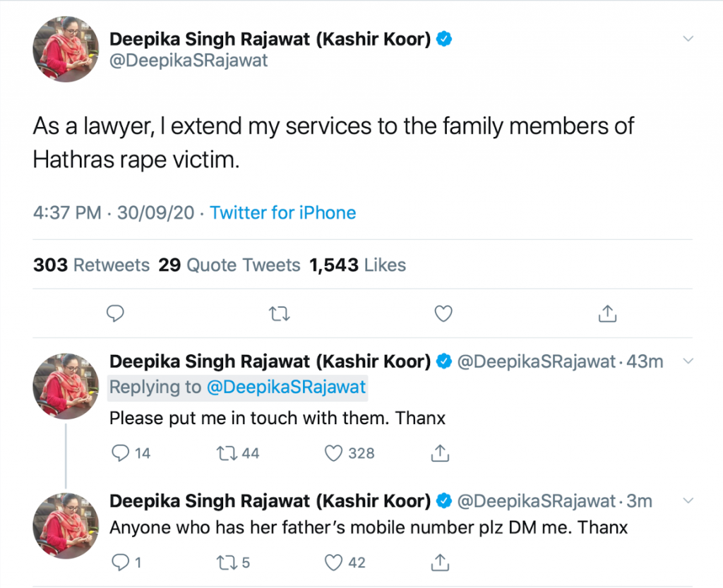Like the main tweet with heart icon
The image size is (723, 588).
pos(443,313)
